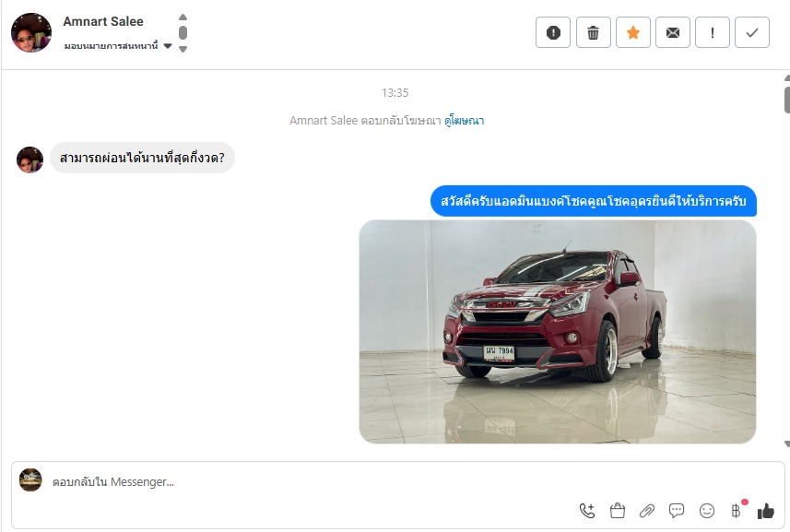Mark conversation unread with envelope icon
Image resolution: width=790 pixels, height=532 pixels.
pyautogui.click(x=673, y=33)
